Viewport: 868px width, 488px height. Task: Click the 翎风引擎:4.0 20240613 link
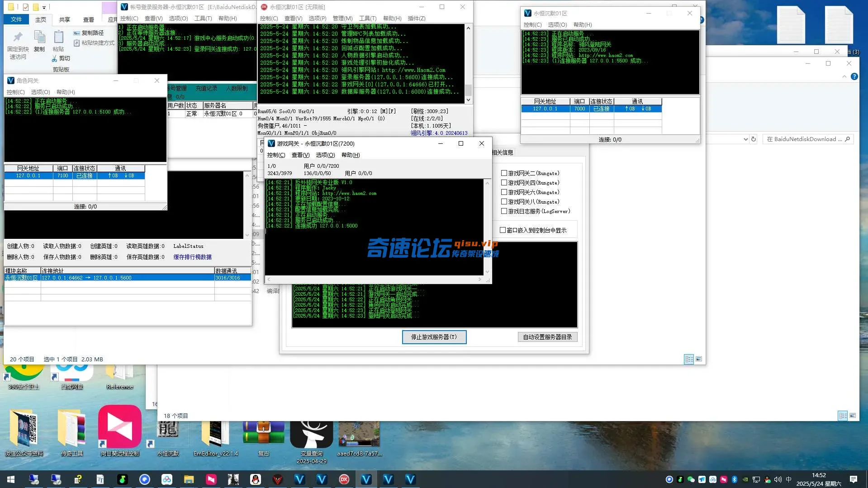tap(439, 133)
